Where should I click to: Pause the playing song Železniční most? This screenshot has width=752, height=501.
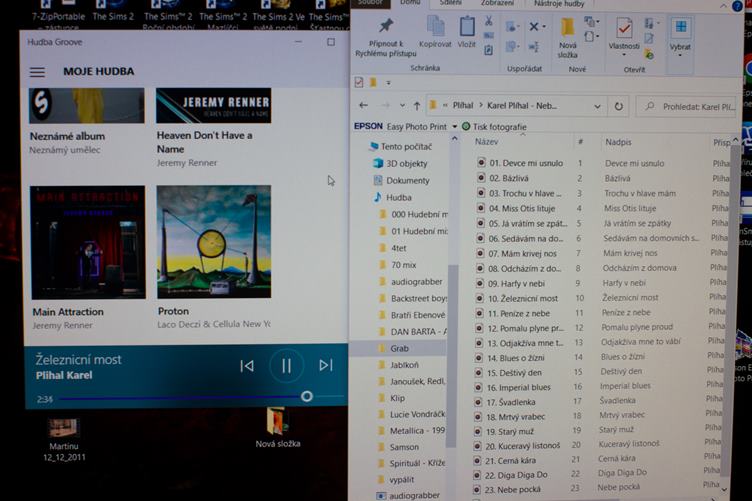pyautogui.click(x=286, y=366)
